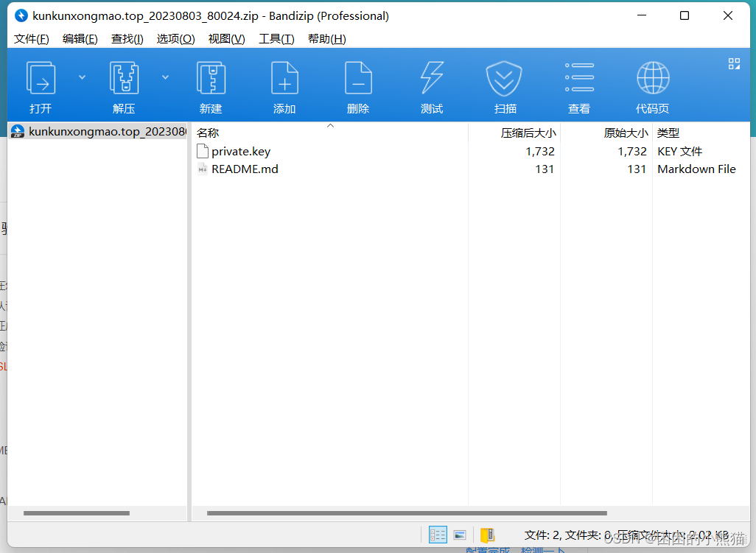This screenshot has height=553, width=756.
Task: Minimize the Bandizip window
Action: pyautogui.click(x=642, y=16)
